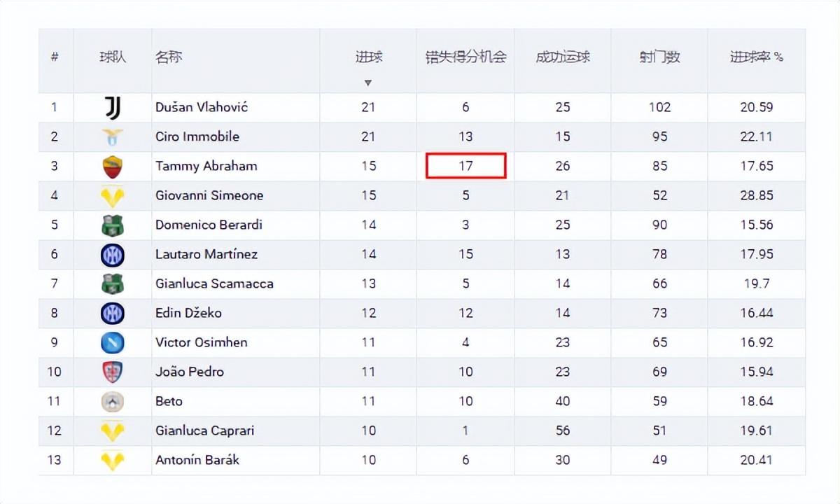Click the Inter crest beside Edin Džeko
Screen dimensions: 840x504
point(112,313)
